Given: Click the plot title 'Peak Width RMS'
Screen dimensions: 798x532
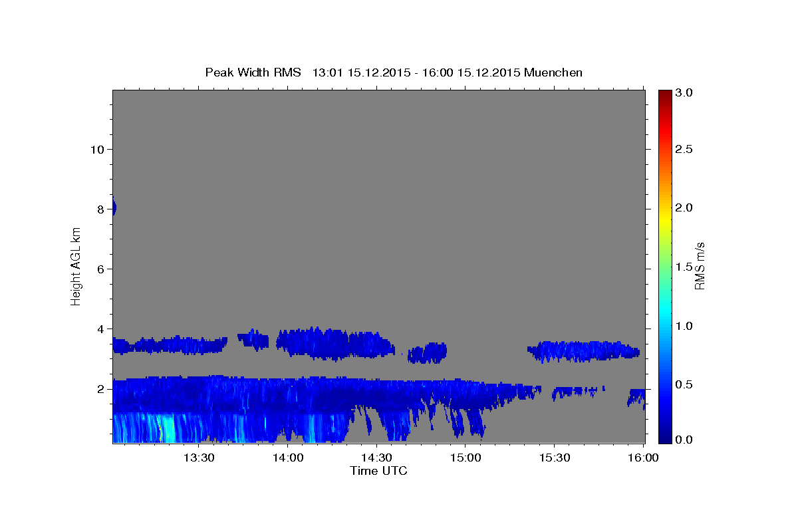Looking at the screenshot, I should (x=253, y=72).
